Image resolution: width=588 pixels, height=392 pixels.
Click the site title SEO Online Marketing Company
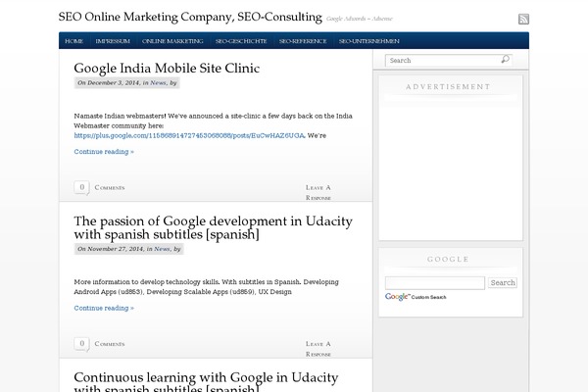point(190,18)
